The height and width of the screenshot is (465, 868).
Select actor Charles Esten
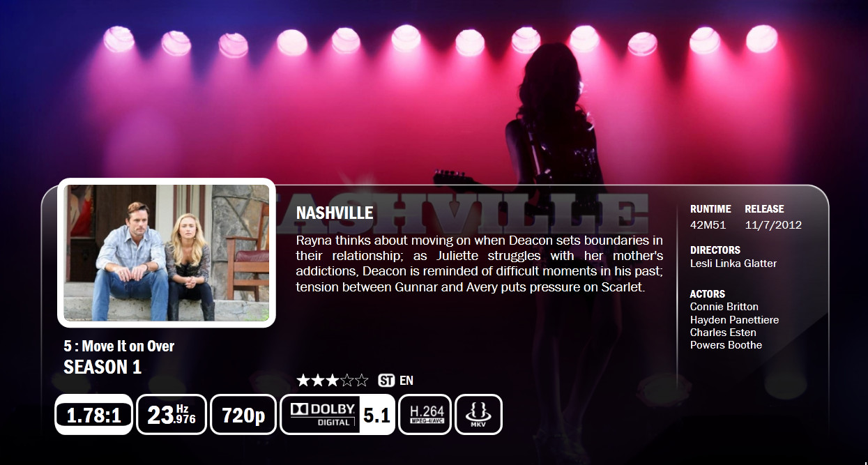pos(723,333)
